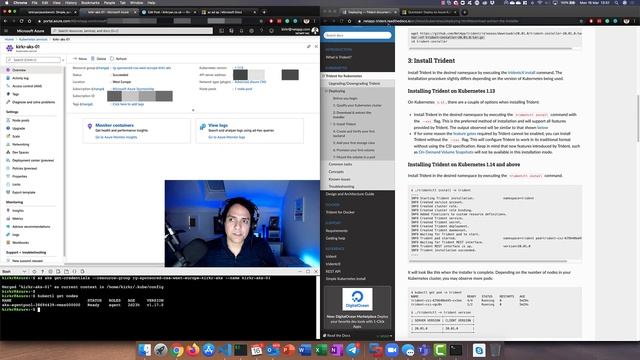640x360 pixels.
Task: Open Diagnose and solve problems
Action: click(33, 102)
